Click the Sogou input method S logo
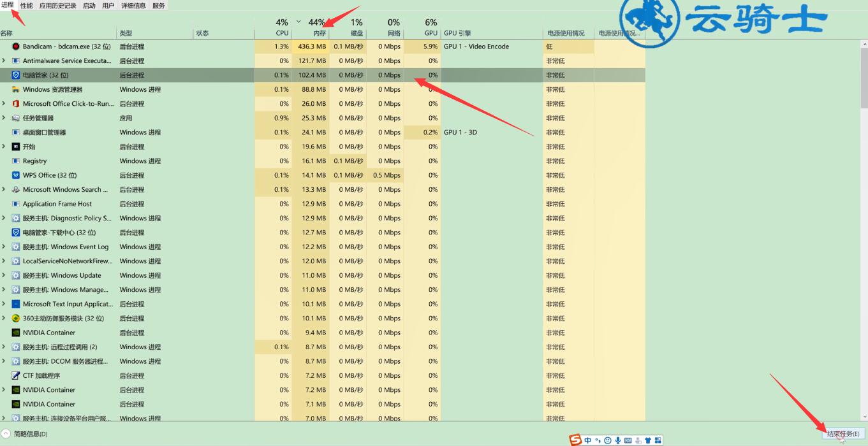Screen dimensions: 868x446 [576, 440]
